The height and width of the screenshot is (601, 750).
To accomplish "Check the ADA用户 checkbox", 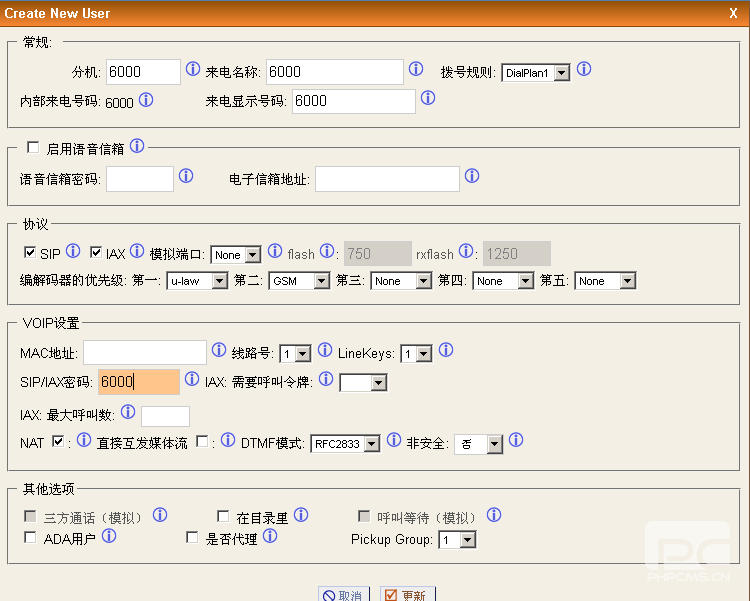I will [x=30, y=538].
